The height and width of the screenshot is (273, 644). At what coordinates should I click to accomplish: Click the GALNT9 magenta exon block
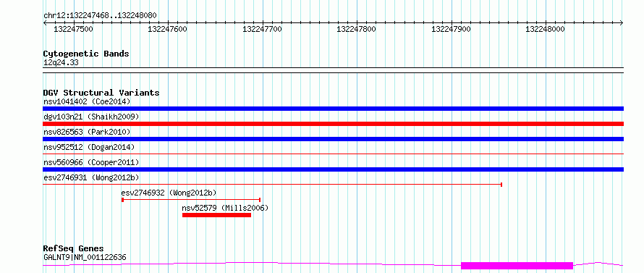click(517, 266)
